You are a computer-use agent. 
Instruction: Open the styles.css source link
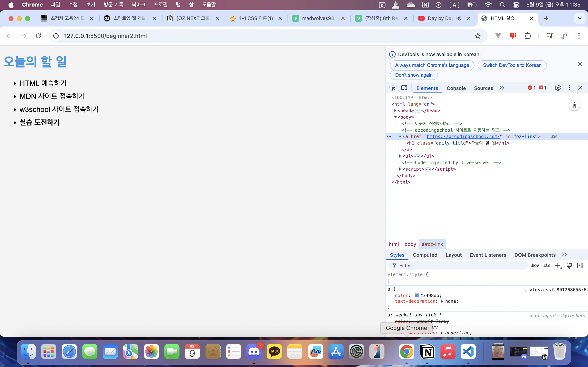coord(555,290)
